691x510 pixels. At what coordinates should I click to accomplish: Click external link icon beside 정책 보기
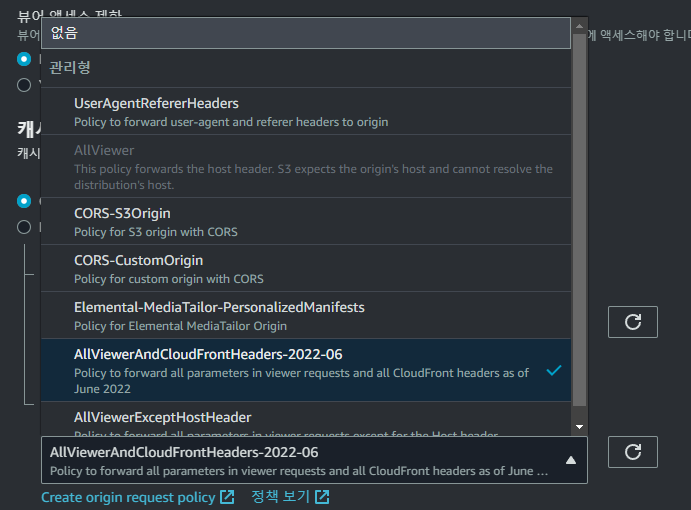point(322,497)
